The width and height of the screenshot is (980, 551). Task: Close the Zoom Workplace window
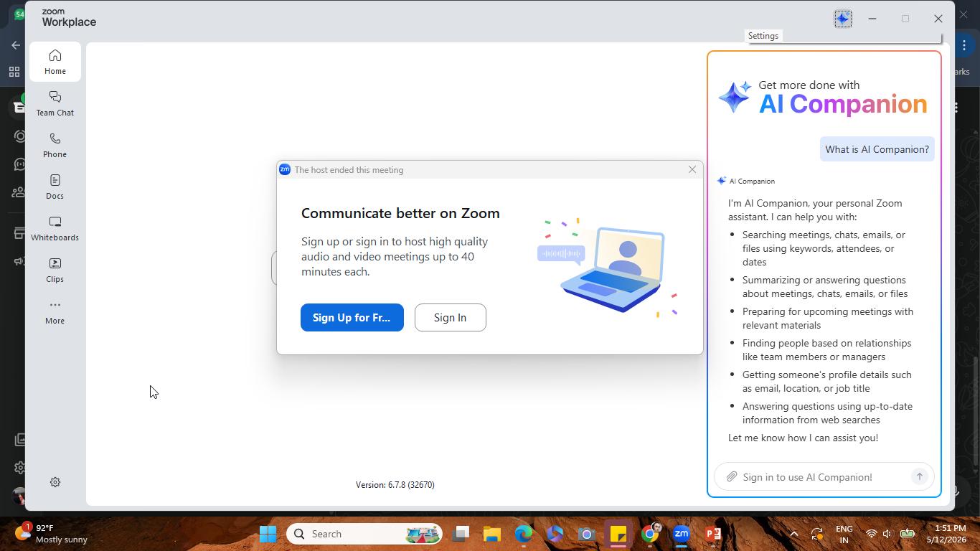click(938, 19)
